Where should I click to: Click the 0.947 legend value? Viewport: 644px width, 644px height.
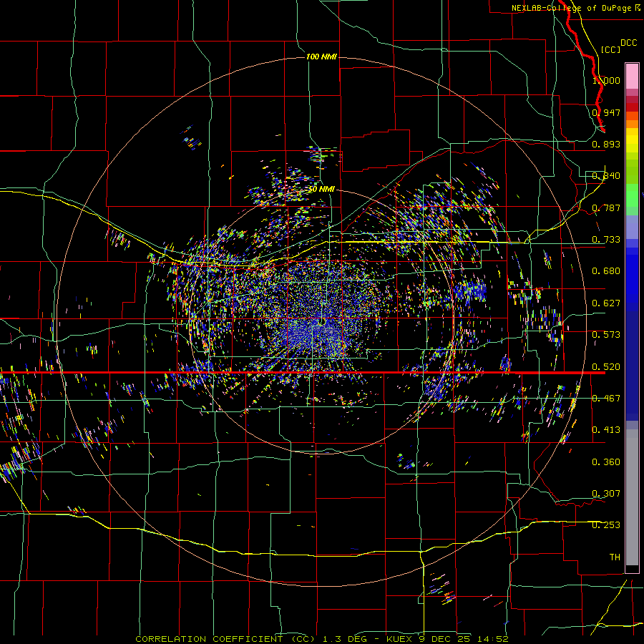(x=606, y=112)
